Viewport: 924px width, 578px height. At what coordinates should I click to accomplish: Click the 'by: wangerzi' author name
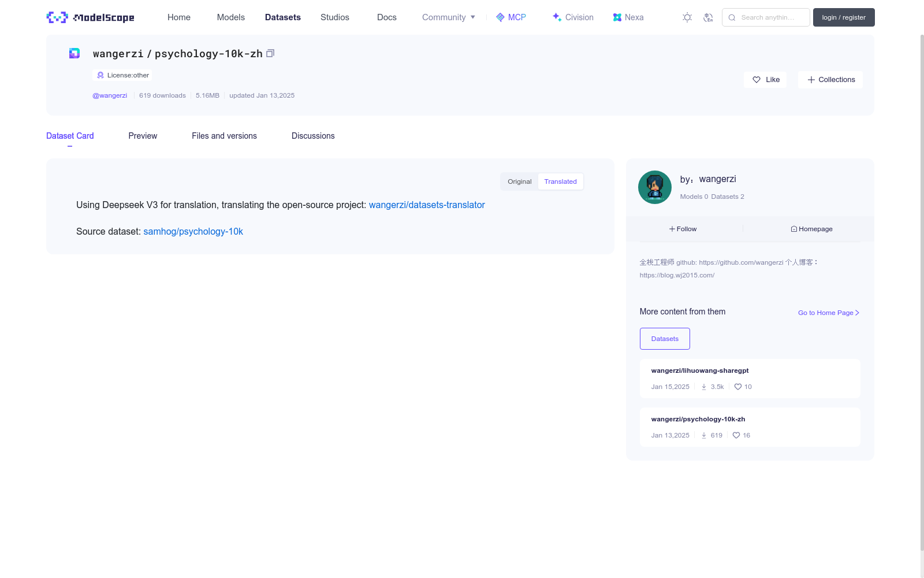[708, 179]
